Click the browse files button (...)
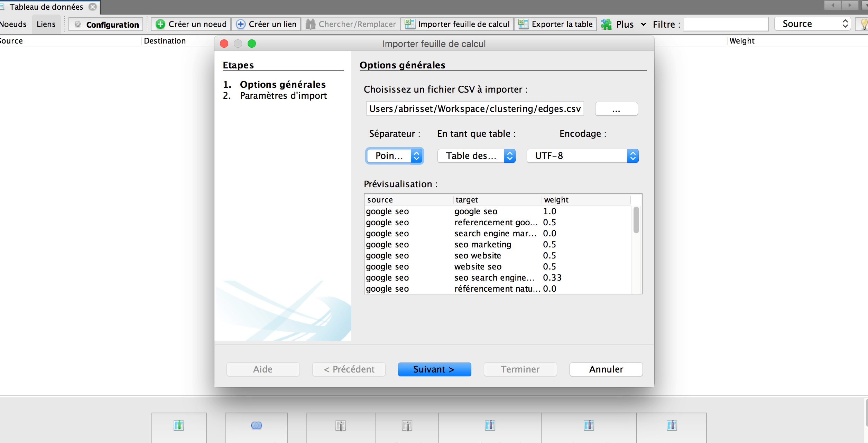 (x=616, y=109)
